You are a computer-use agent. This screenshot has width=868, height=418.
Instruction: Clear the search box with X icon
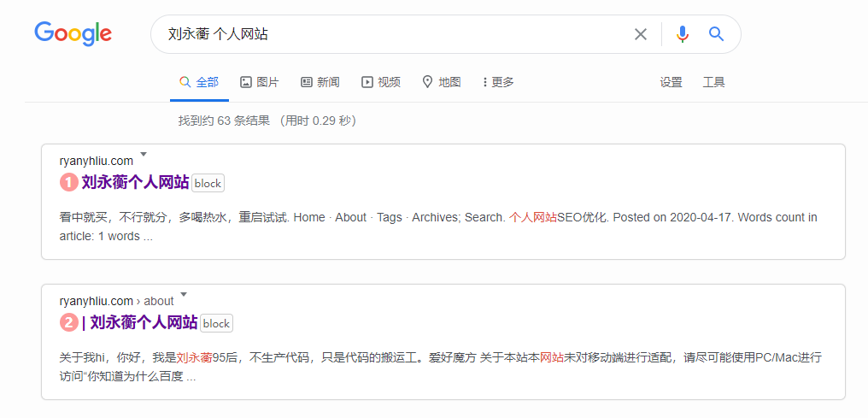pyautogui.click(x=641, y=34)
